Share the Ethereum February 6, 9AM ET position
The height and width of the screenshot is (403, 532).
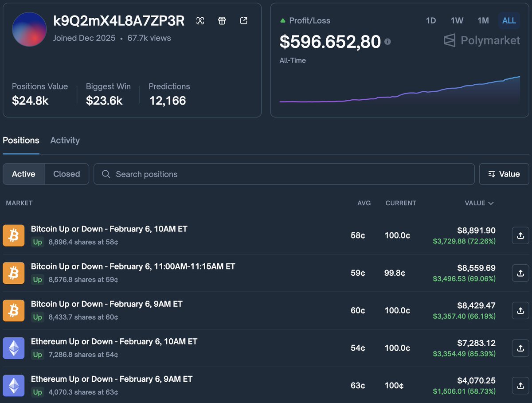pos(520,386)
